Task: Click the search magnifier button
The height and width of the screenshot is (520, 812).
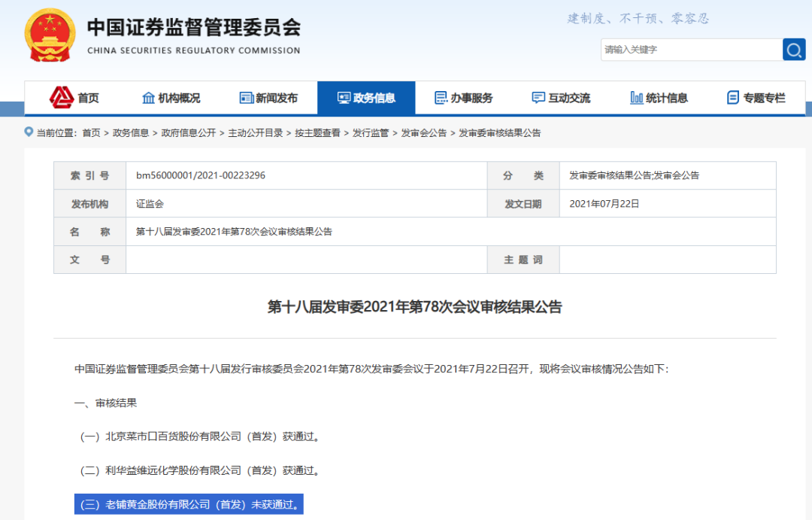Action: 794,50
